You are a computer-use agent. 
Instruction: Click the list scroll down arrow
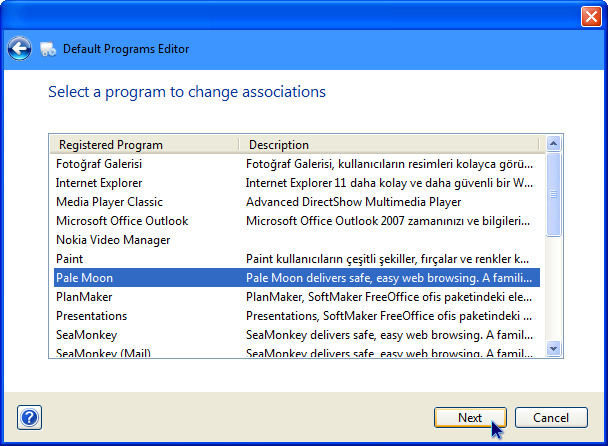click(x=553, y=348)
